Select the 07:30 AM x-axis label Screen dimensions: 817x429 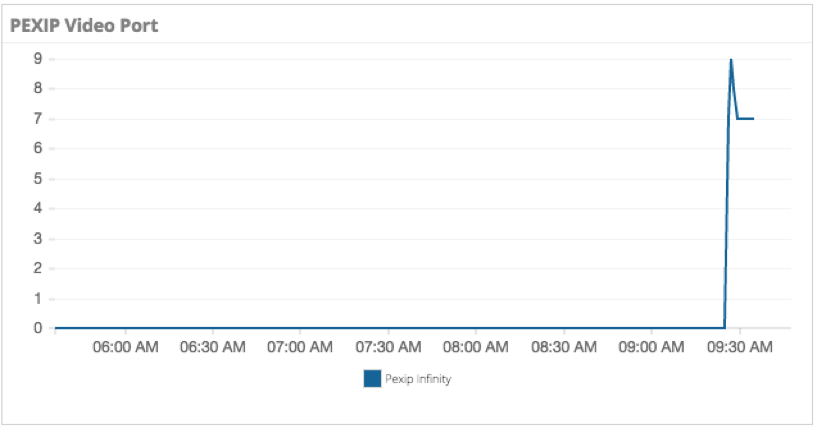pyautogui.click(x=388, y=347)
